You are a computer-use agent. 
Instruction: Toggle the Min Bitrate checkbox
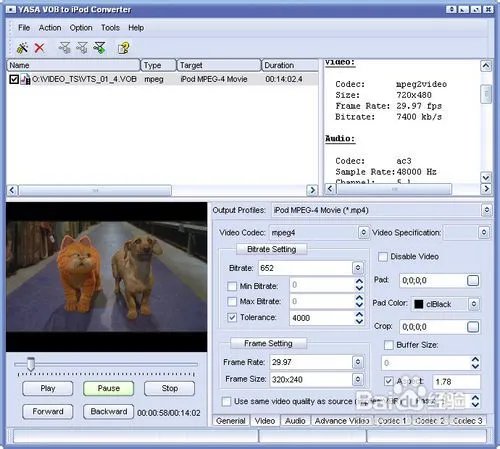232,286
